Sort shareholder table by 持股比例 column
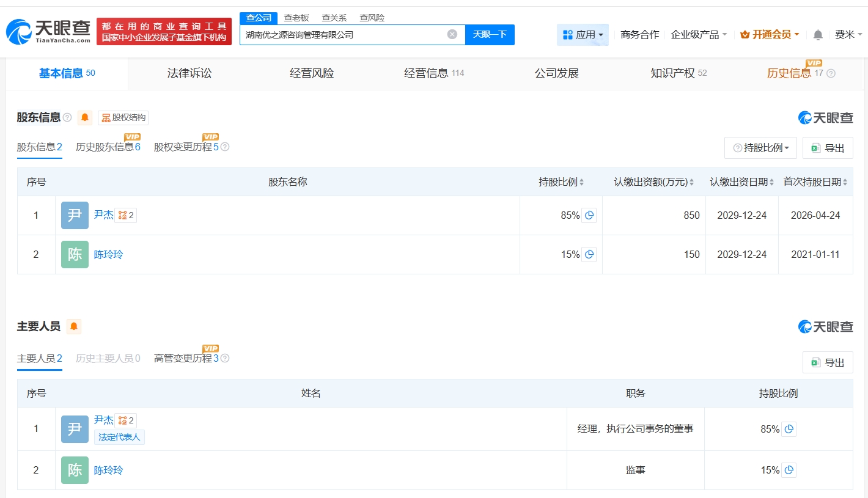This screenshot has width=868, height=498. (561, 182)
